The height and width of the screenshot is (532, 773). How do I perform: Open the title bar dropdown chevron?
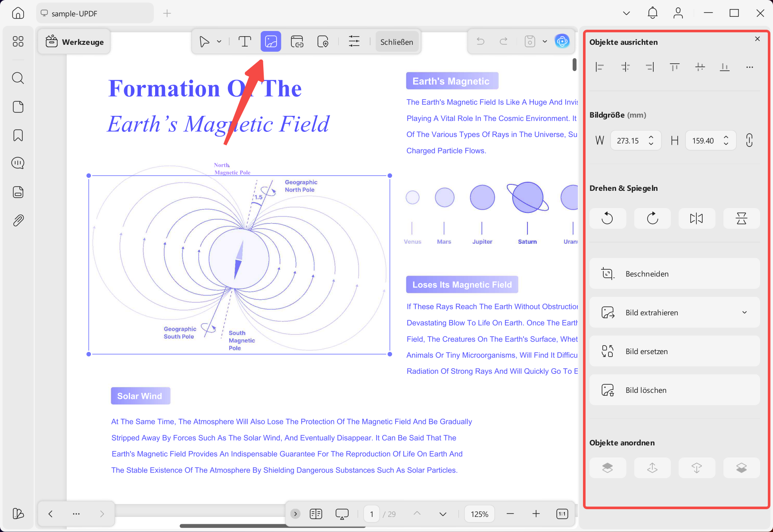point(627,13)
